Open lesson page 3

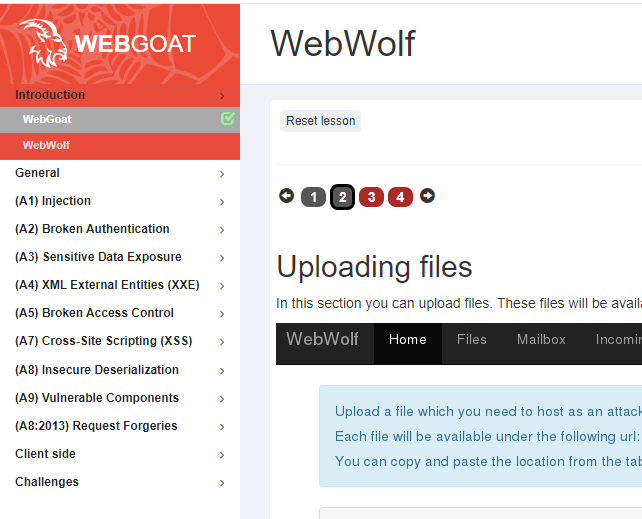click(371, 197)
